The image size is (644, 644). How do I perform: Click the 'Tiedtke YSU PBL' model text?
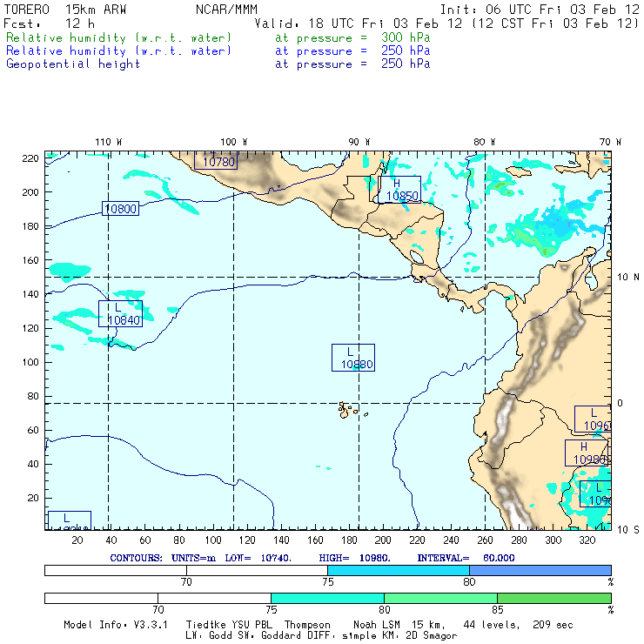tap(229, 625)
